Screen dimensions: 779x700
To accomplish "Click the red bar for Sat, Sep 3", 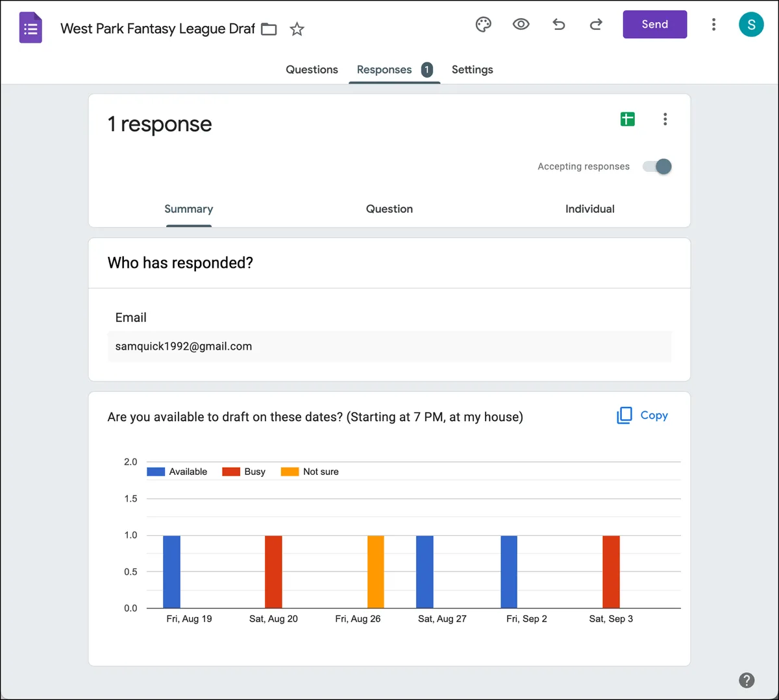I will coord(611,572).
